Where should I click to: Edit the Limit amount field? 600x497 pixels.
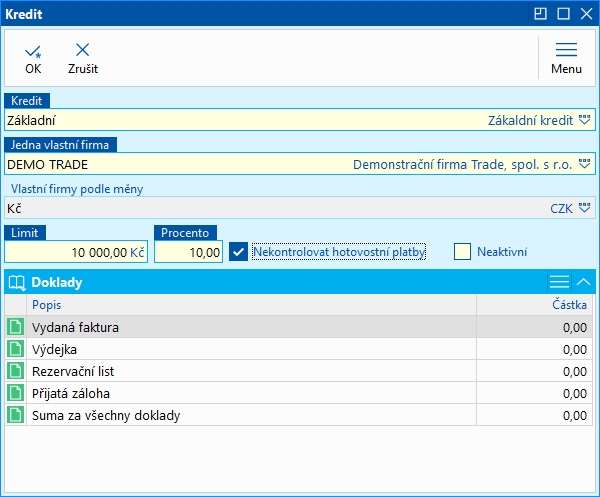[76, 252]
